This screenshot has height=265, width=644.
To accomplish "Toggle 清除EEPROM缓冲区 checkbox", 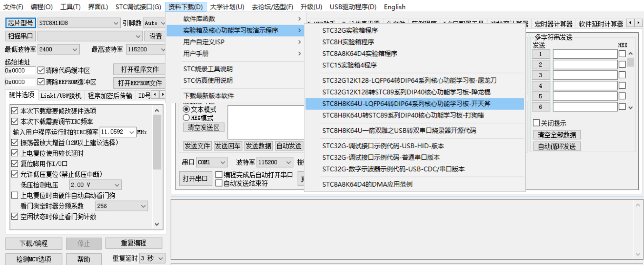I will [41, 82].
